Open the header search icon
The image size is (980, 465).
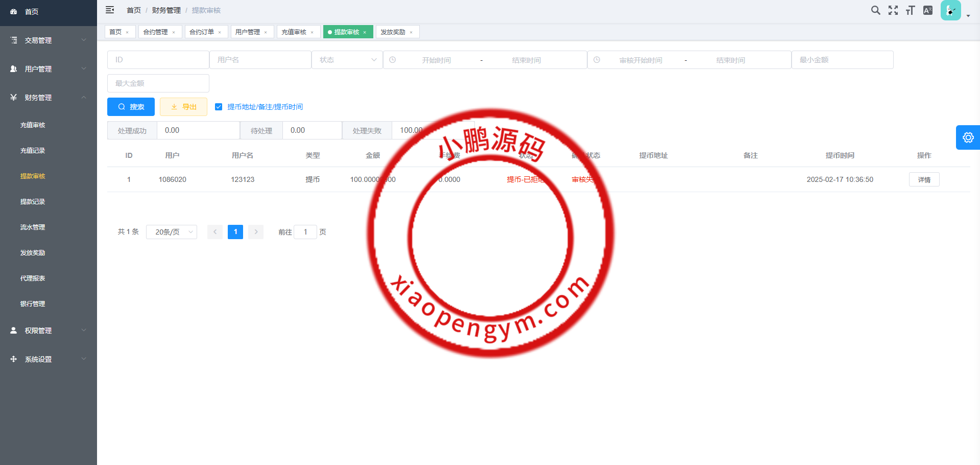tap(875, 10)
